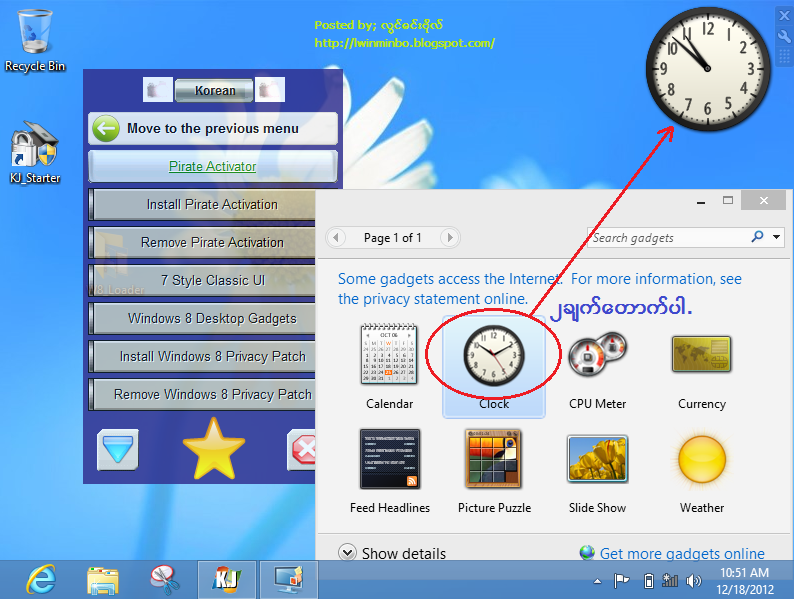Choose Remove Pirate Activation
794x599 pixels.
[x=203, y=242]
